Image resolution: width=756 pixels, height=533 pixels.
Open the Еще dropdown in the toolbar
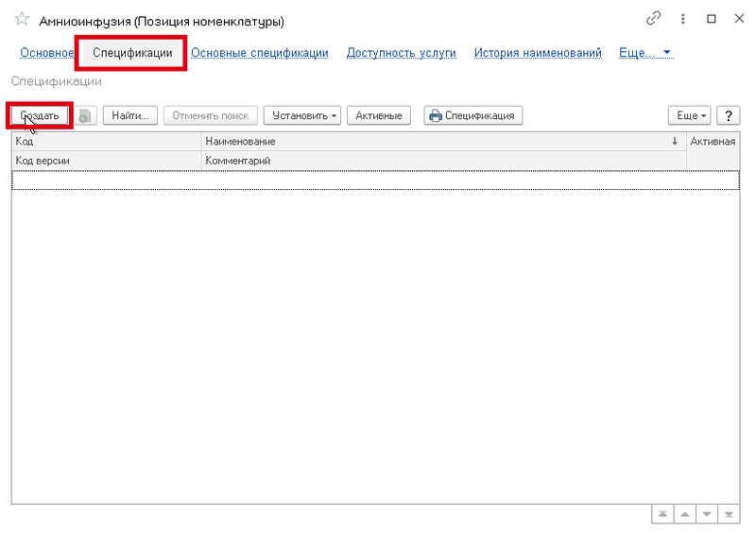click(688, 115)
